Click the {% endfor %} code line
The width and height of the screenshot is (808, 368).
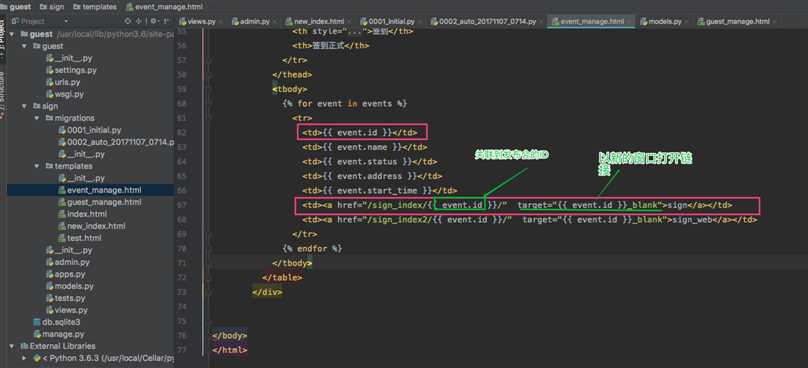(x=312, y=248)
